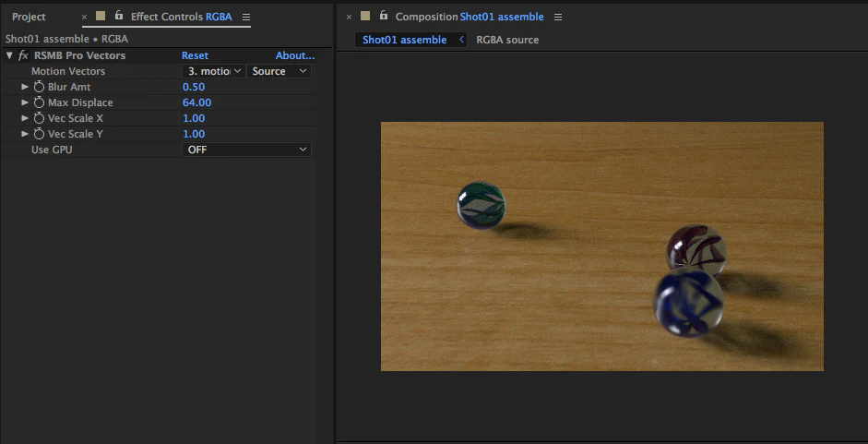Expand the Max Displace property
Viewport: 868px width, 444px height.
point(25,102)
